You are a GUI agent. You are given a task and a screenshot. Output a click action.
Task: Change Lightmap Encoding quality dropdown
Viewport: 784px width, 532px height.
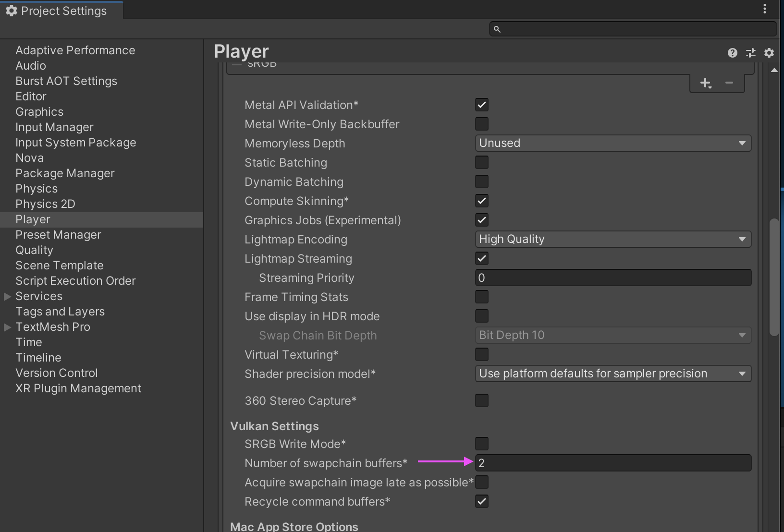coord(612,239)
